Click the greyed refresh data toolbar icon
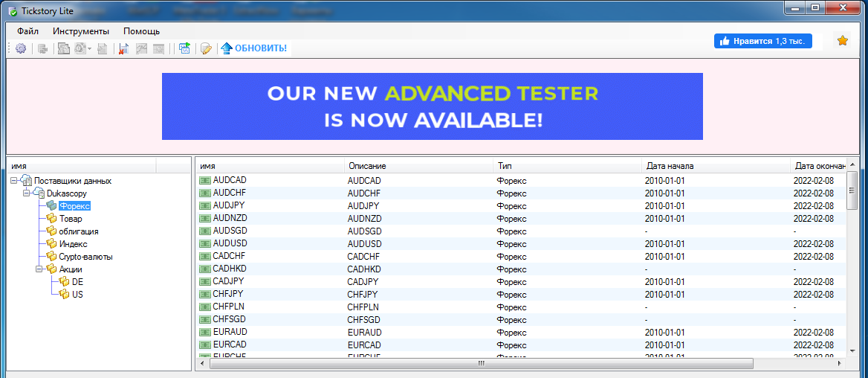The image size is (868, 378). [x=42, y=48]
